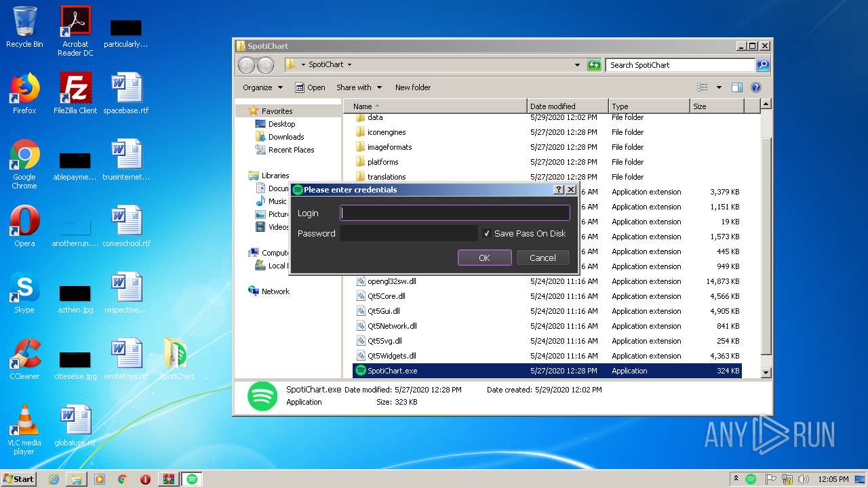Click the Explorer back navigation button
The image size is (868, 488).
pos(247,65)
